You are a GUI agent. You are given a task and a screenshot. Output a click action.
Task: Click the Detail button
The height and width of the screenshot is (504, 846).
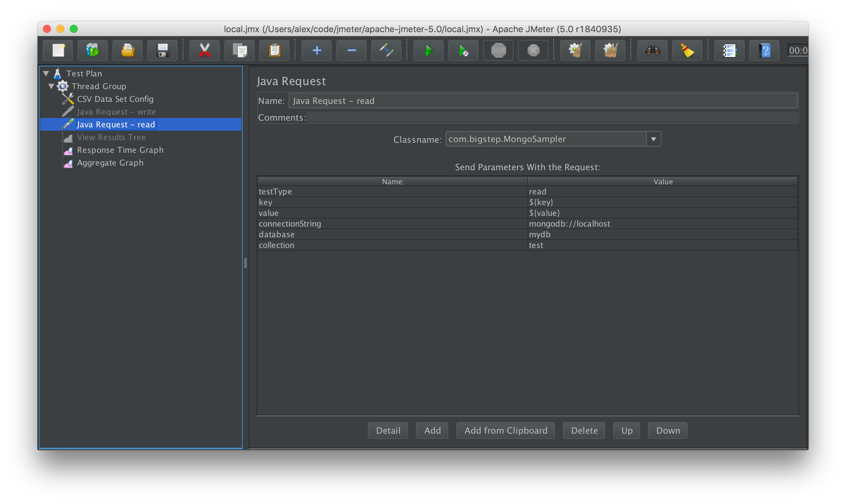(x=388, y=430)
